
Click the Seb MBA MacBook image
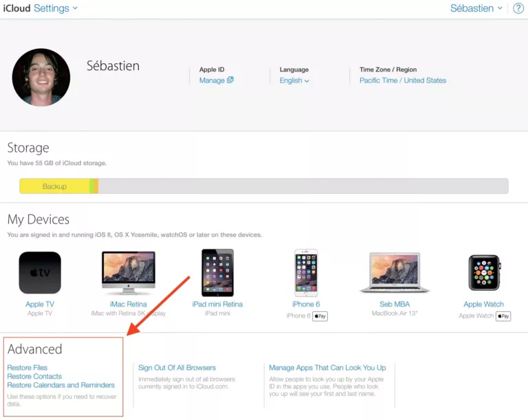click(395, 272)
